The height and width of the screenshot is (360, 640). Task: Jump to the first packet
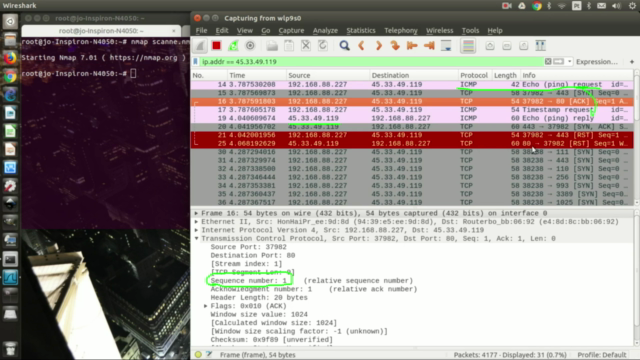(x=412, y=46)
